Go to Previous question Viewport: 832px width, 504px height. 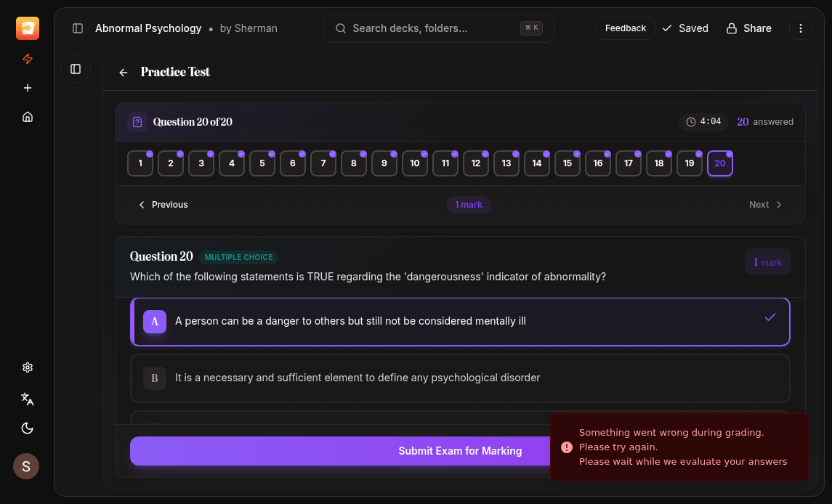163,205
